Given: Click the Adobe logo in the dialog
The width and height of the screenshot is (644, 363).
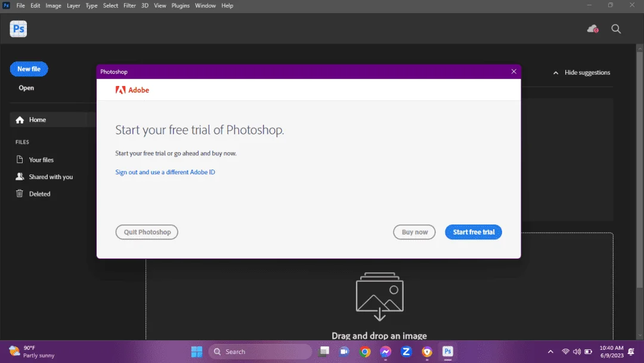Looking at the screenshot, I should point(132,90).
